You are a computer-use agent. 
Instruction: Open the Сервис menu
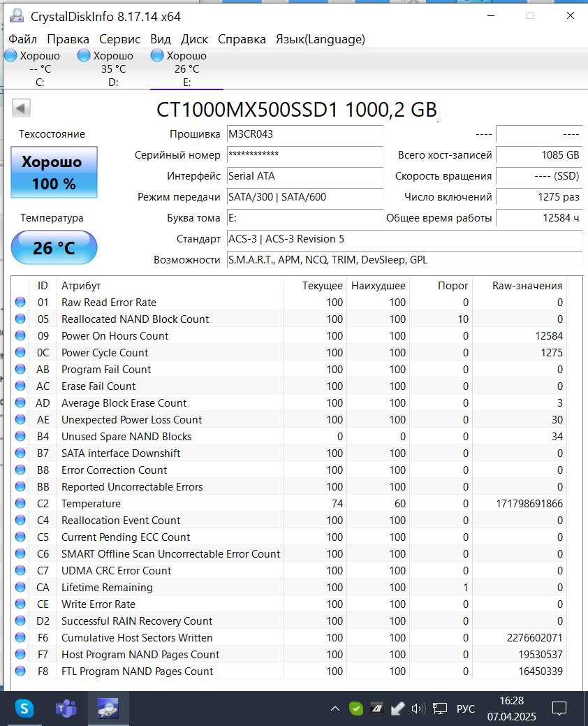120,39
